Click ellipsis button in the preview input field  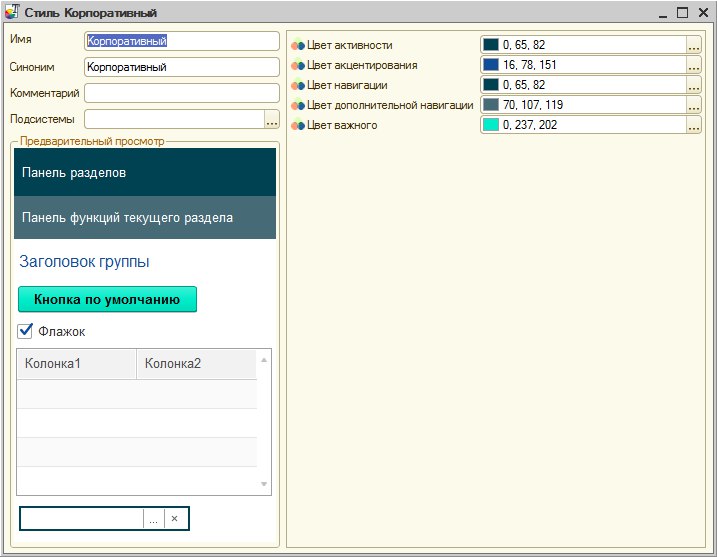tap(154, 519)
